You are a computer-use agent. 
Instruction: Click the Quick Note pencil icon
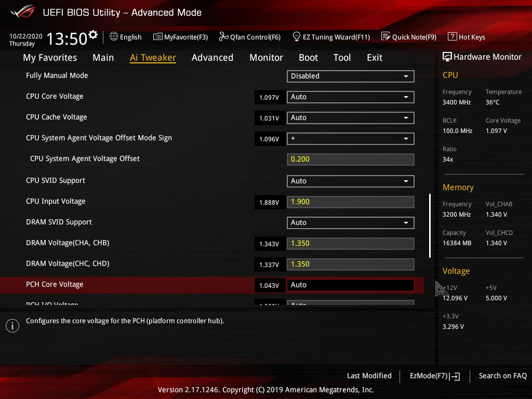pos(386,36)
